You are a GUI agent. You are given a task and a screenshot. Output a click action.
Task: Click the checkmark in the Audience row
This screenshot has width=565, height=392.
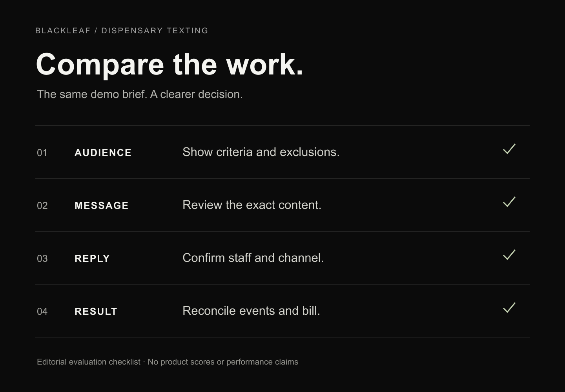[x=509, y=149]
